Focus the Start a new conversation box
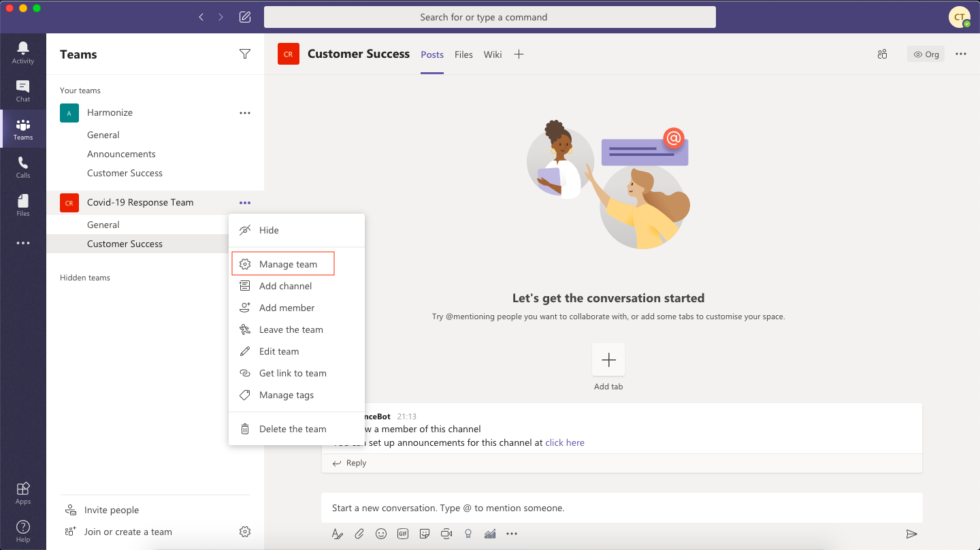 [x=622, y=508]
